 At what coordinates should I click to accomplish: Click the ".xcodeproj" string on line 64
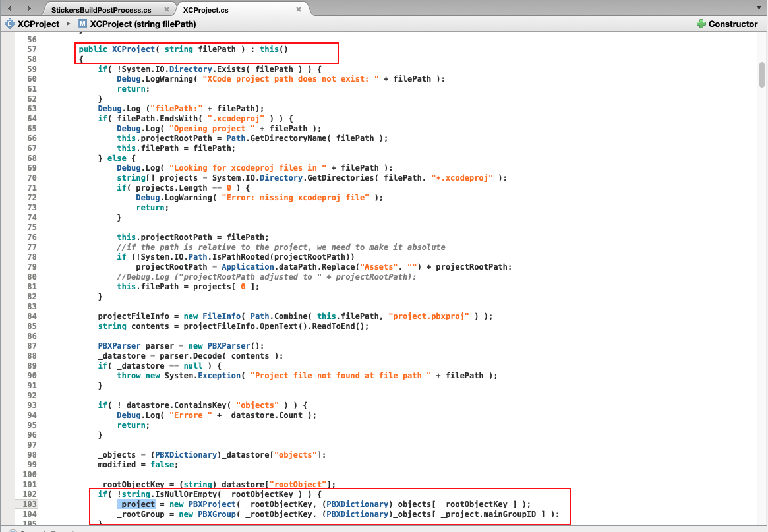point(236,119)
